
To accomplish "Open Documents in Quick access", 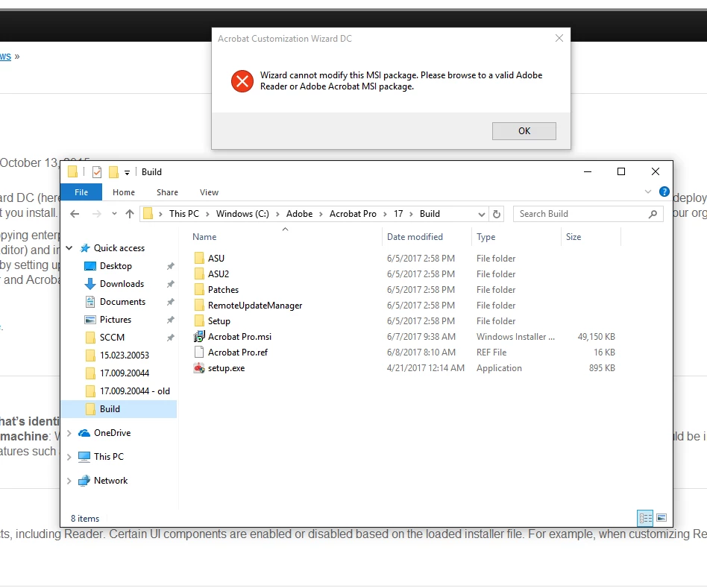I will [x=122, y=302].
